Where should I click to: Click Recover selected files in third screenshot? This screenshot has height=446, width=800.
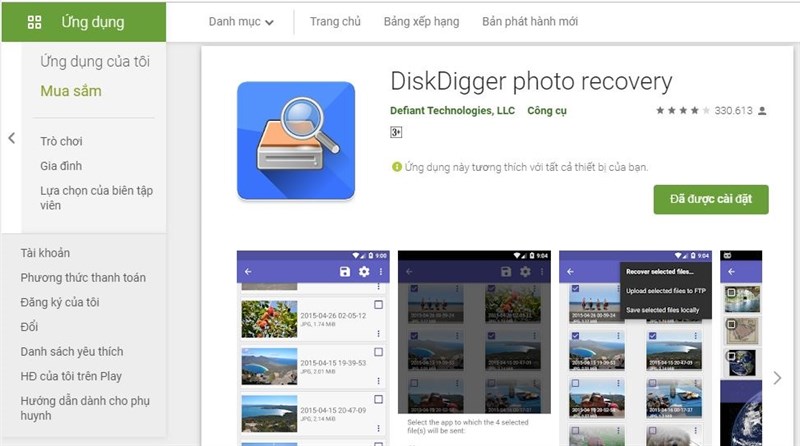click(660, 272)
